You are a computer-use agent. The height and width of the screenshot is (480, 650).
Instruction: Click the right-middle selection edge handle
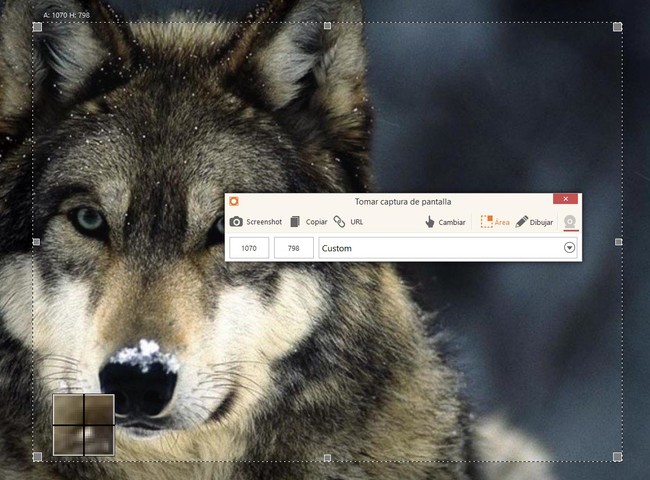click(x=618, y=242)
